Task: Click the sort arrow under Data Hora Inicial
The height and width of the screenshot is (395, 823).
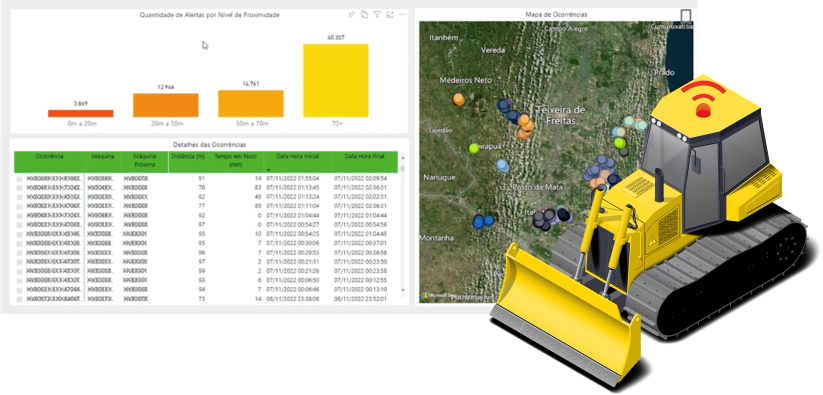Action: pyautogui.click(x=269, y=170)
